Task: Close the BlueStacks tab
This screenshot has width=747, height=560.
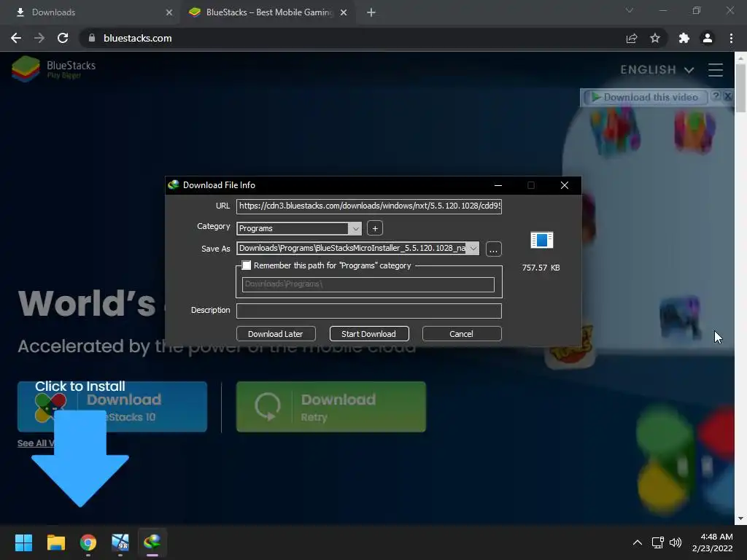Action: click(344, 12)
